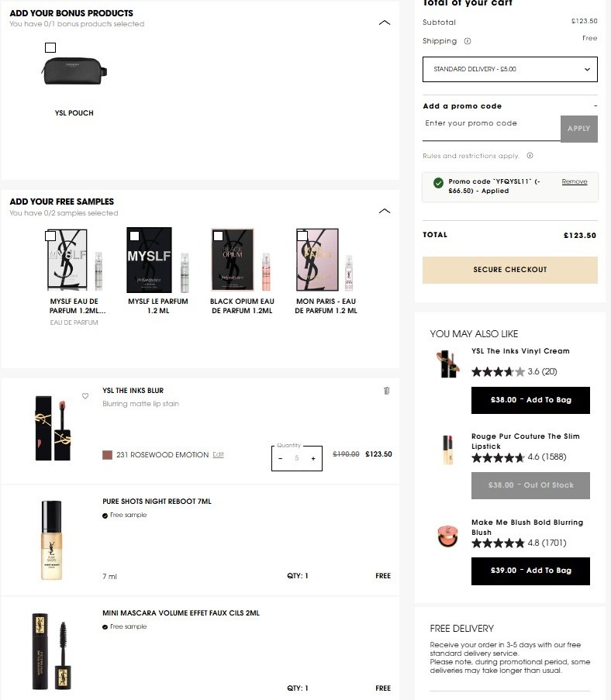Image resolution: width=611 pixels, height=700 pixels.
Task: Decrease quantity with the minus button
Action: pyautogui.click(x=281, y=458)
